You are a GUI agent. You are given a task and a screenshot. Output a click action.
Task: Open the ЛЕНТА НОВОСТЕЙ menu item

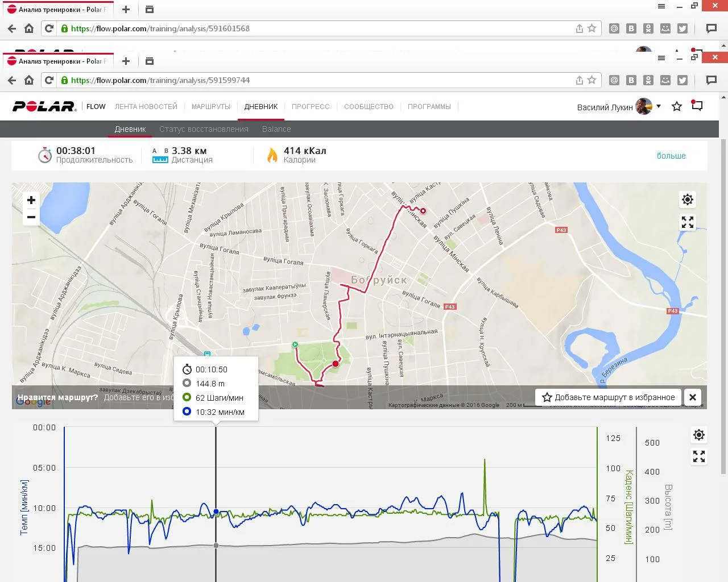click(x=146, y=106)
